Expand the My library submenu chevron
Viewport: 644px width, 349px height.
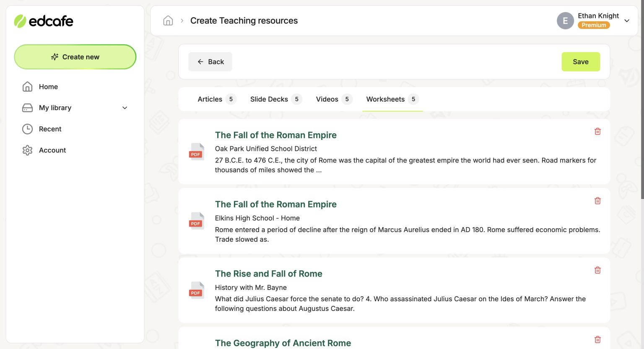point(125,108)
